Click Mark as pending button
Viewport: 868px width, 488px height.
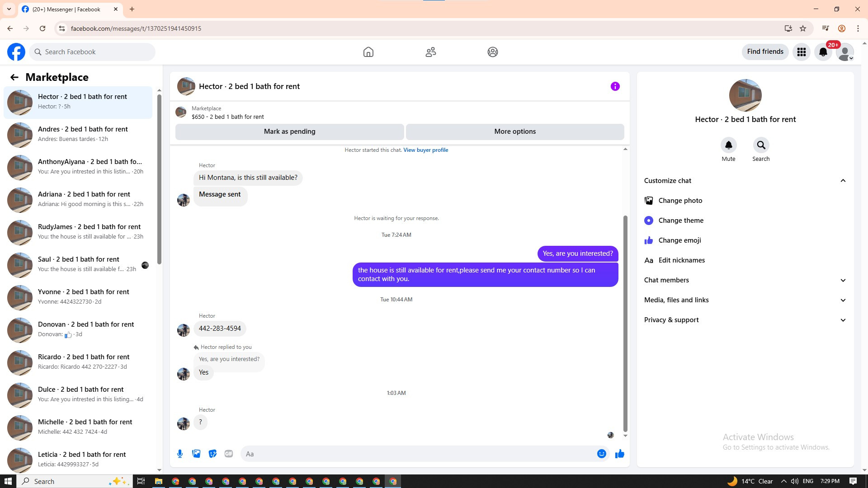point(289,131)
